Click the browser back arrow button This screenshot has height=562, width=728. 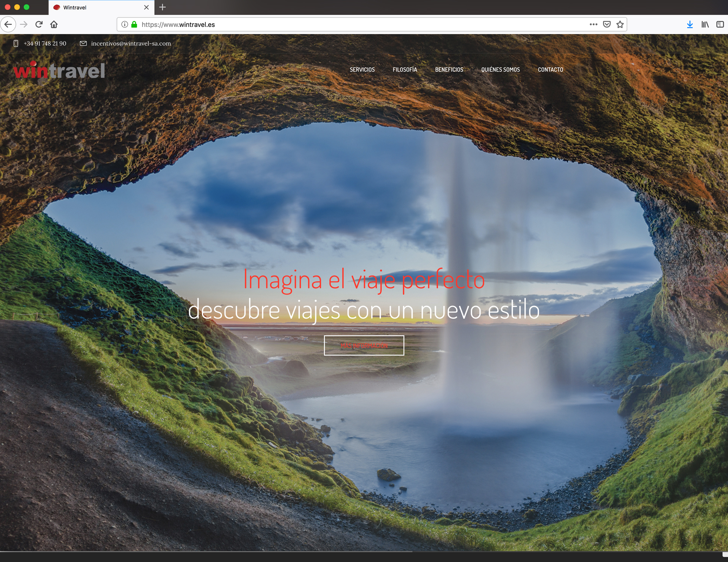coord(8,25)
